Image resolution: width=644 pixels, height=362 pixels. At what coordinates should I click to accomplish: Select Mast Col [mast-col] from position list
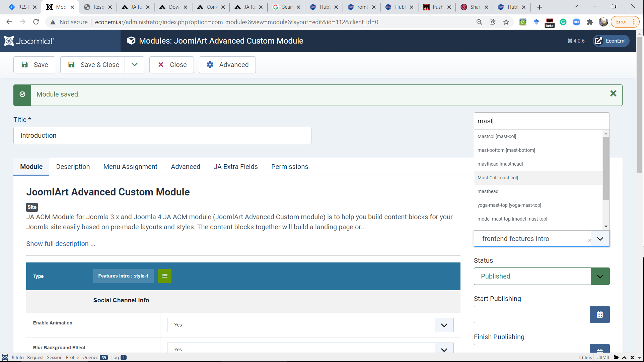click(498, 178)
